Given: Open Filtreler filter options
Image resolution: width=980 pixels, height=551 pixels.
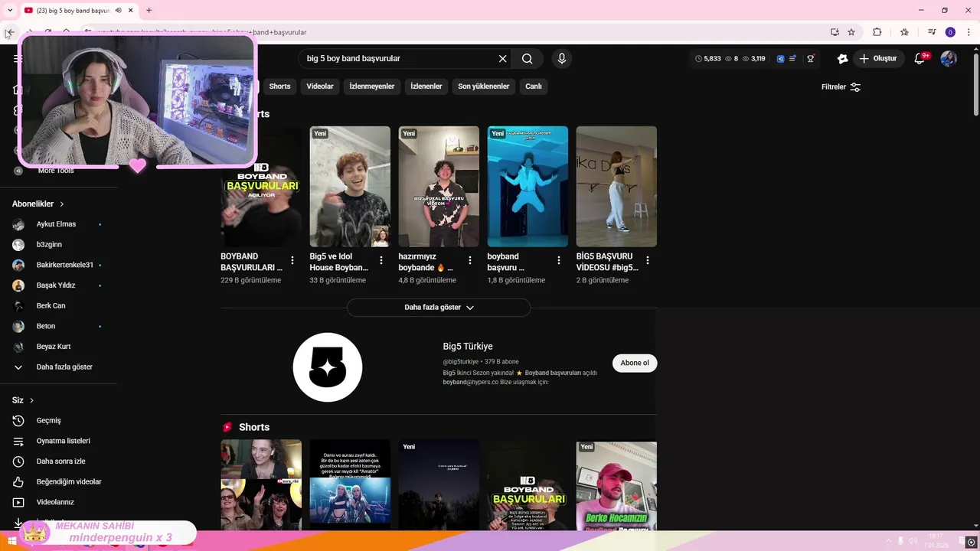Looking at the screenshot, I should (x=841, y=86).
